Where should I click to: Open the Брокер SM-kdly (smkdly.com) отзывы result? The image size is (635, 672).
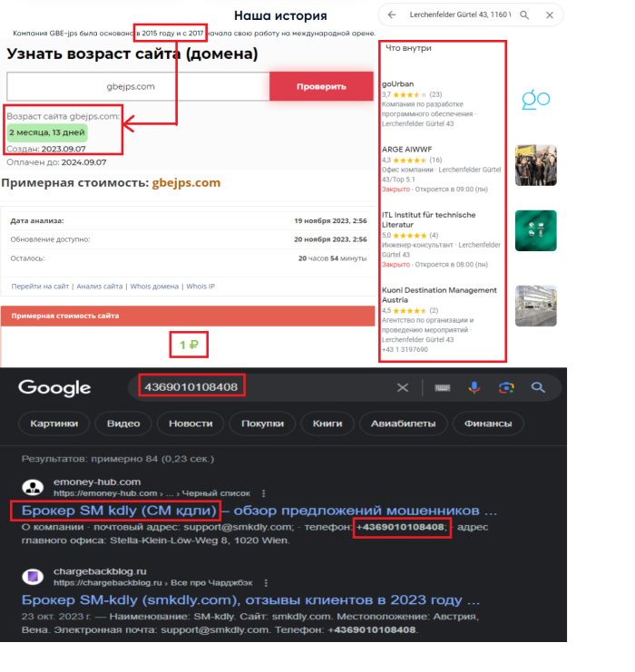click(x=250, y=600)
